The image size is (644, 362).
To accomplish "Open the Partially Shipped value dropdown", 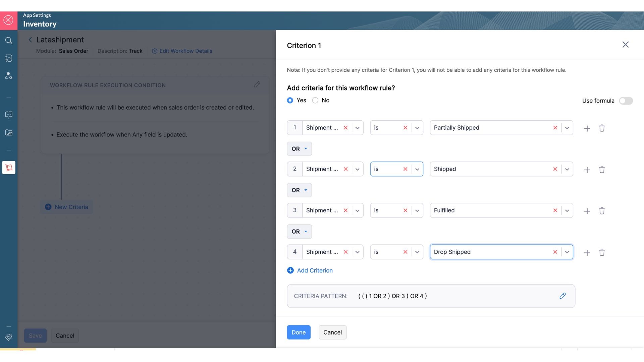I will coord(567,128).
